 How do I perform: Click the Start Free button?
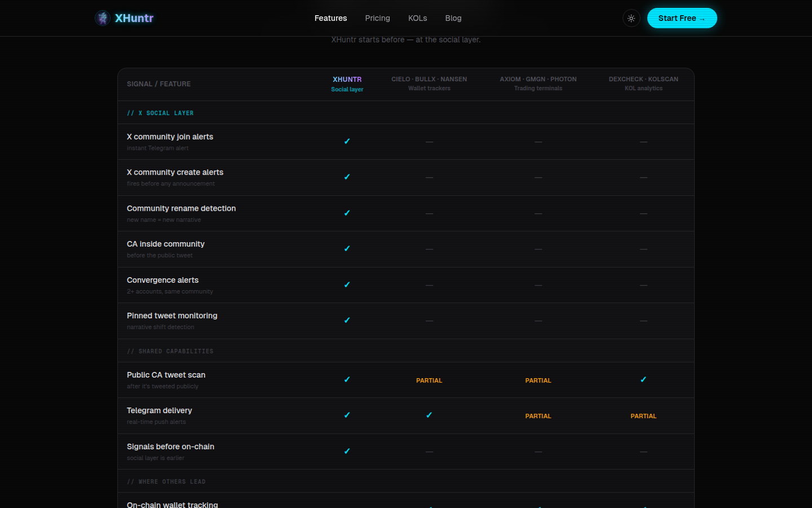coord(682,18)
